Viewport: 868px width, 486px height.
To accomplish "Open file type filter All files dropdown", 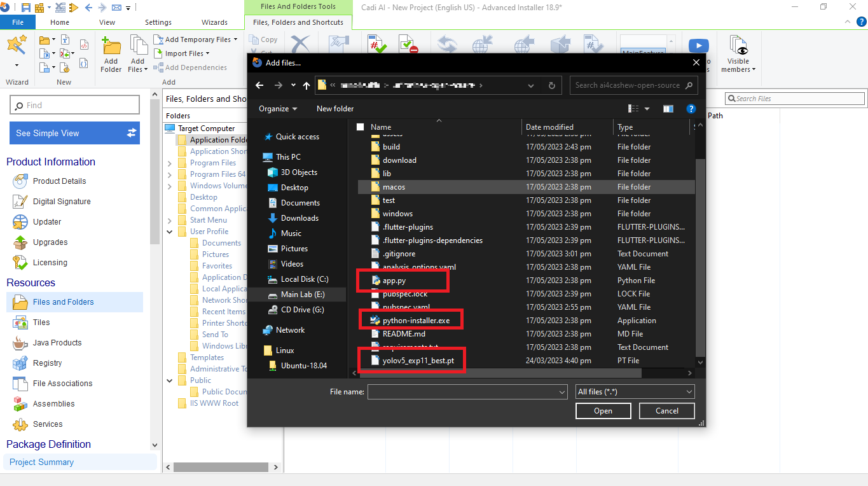I will pos(635,392).
